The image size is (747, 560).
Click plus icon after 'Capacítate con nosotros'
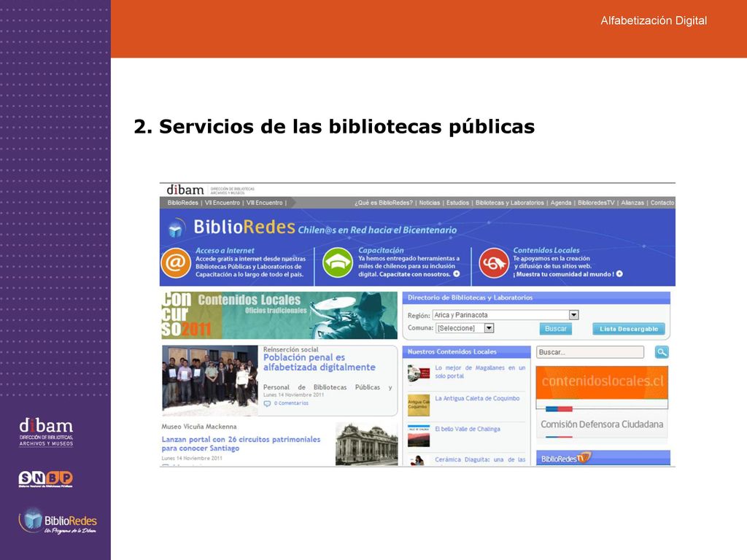point(457,274)
